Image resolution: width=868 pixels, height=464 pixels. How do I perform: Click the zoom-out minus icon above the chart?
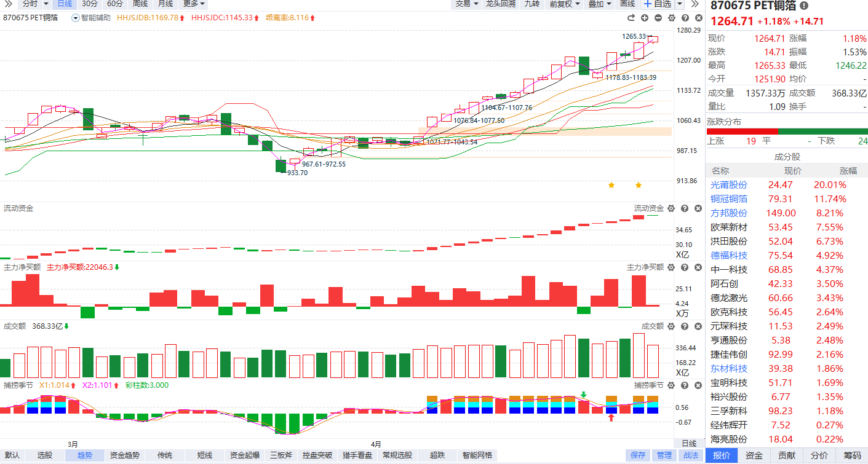tap(658, 18)
